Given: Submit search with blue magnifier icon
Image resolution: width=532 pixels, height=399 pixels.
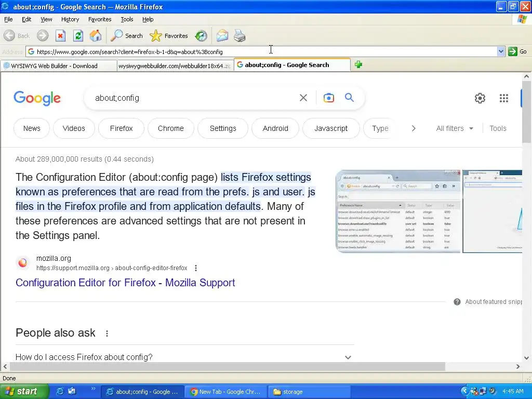Looking at the screenshot, I should pyautogui.click(x=349, y=98).
